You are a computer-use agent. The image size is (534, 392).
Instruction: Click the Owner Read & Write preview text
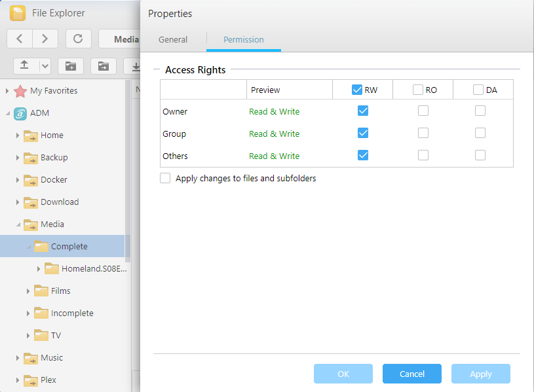tap(274, 112)
